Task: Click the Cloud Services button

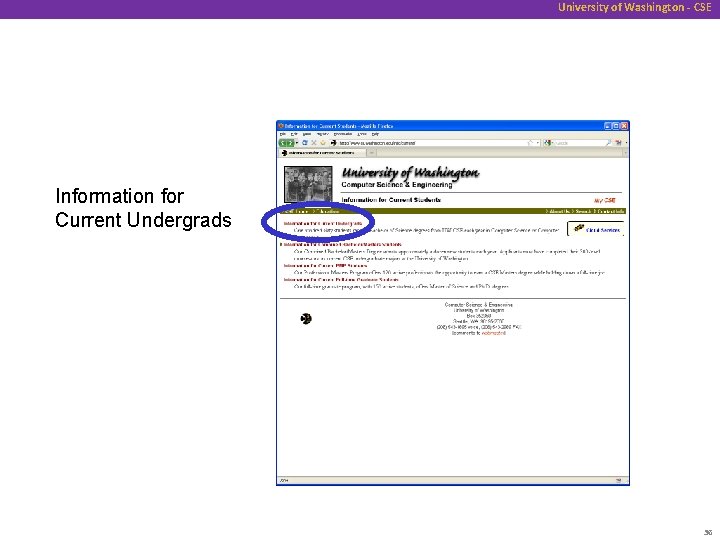Action: pyautogui.click(x=596, y=229)
